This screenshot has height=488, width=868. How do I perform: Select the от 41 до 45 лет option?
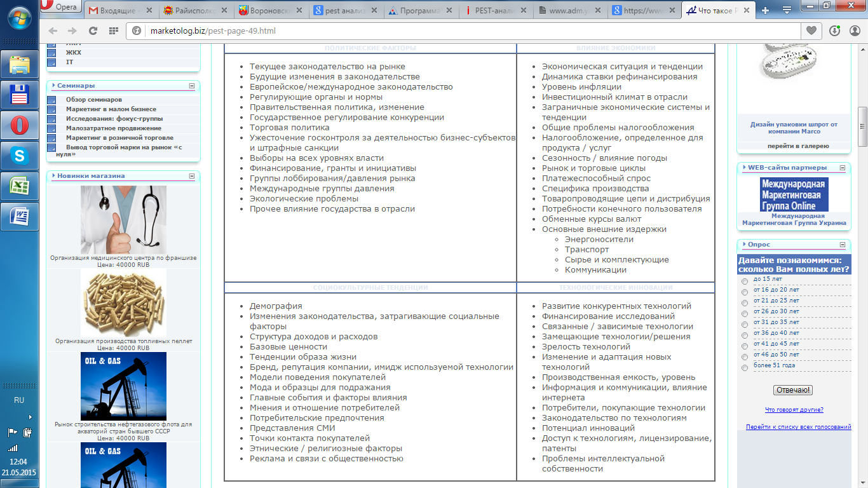(745, 346)
